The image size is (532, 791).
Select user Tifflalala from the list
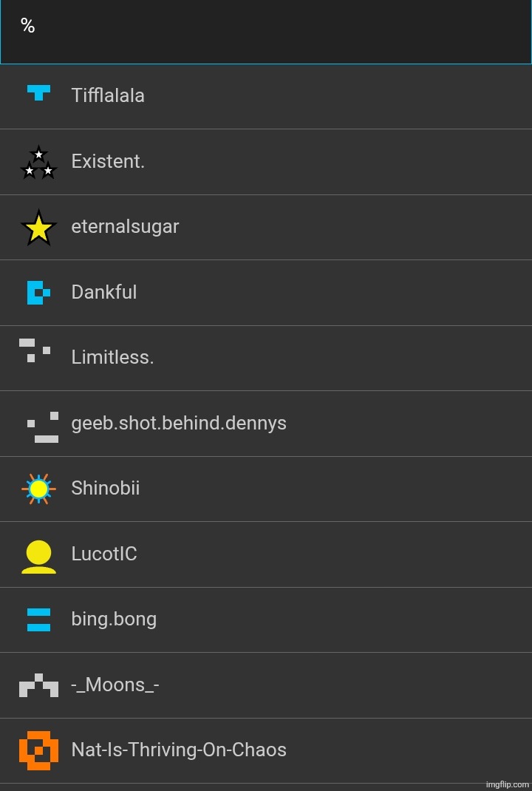[108, 96]
